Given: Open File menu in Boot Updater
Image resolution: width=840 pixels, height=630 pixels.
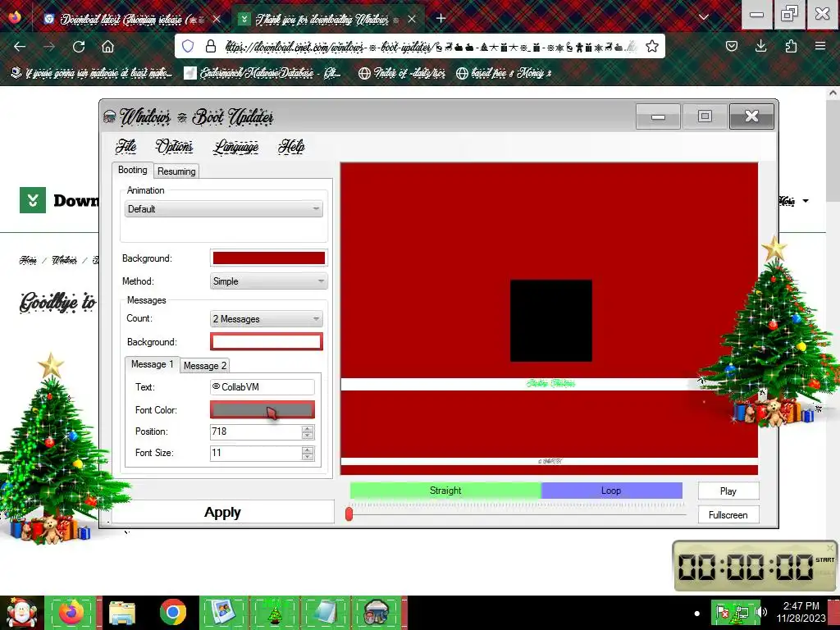Looking at the screenshot, I should pyautogui.click(x=126, y=146).
